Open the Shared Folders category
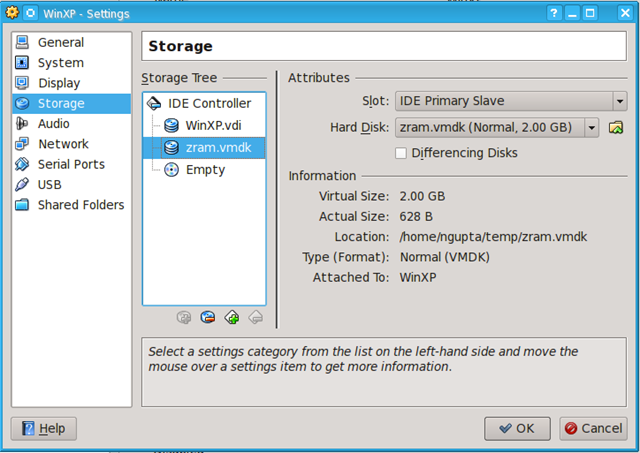 pyautogui.click(x=71, y=205)
